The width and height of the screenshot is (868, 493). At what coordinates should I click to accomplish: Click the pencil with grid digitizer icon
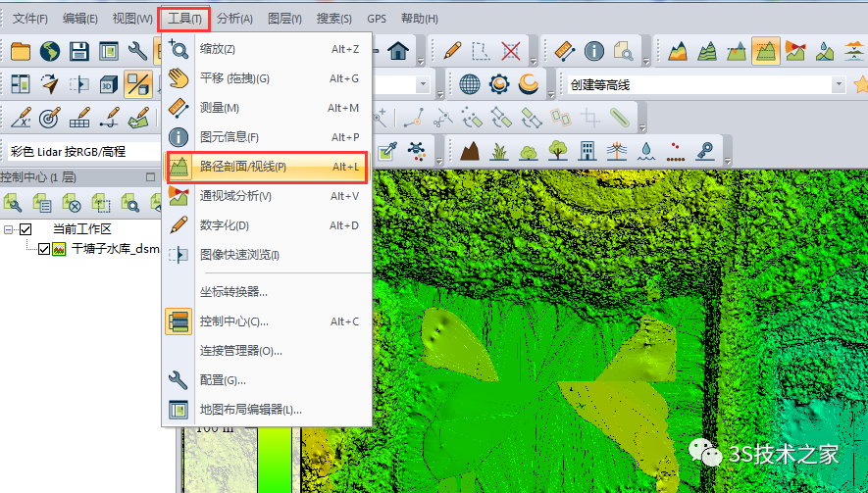79,118
